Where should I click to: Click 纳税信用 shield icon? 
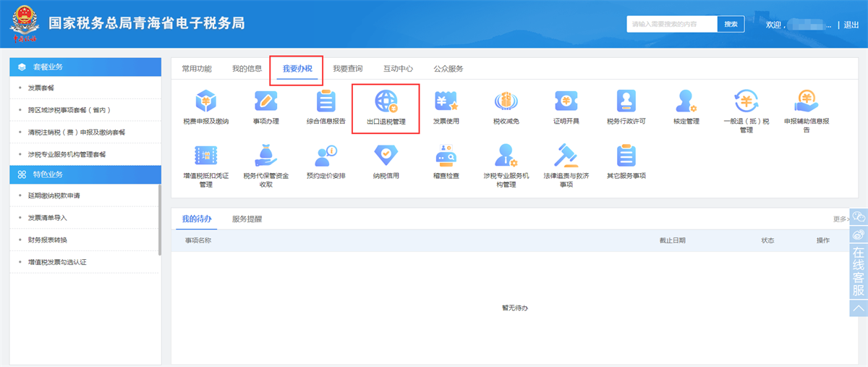coord(386,156)
